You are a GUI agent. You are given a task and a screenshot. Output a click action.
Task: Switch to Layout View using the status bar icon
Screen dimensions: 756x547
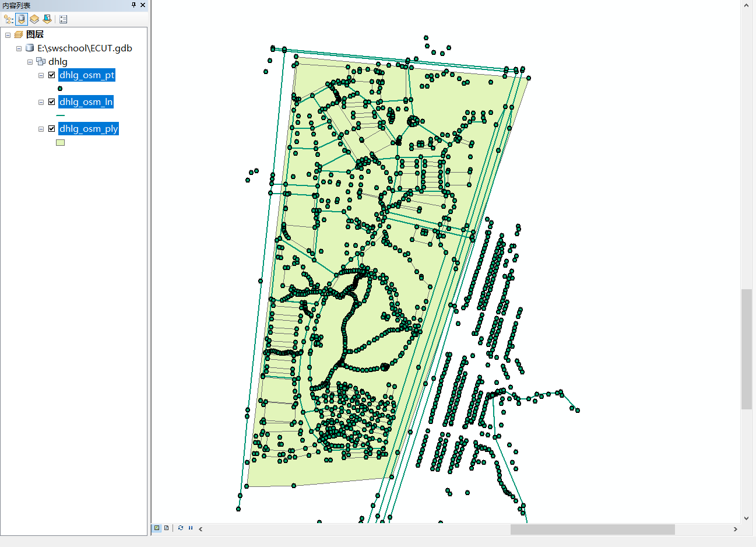[x=166, y=528]
